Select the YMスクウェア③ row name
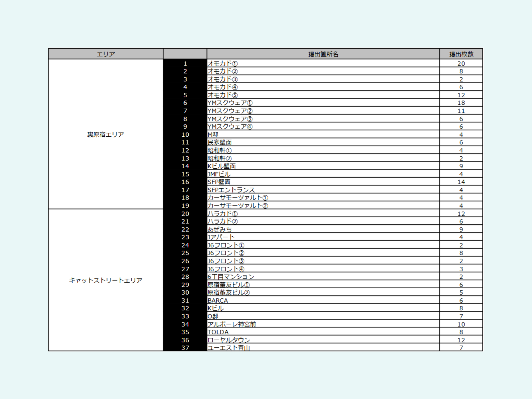This screenshot has width=532, height=399. pos(323,119)
